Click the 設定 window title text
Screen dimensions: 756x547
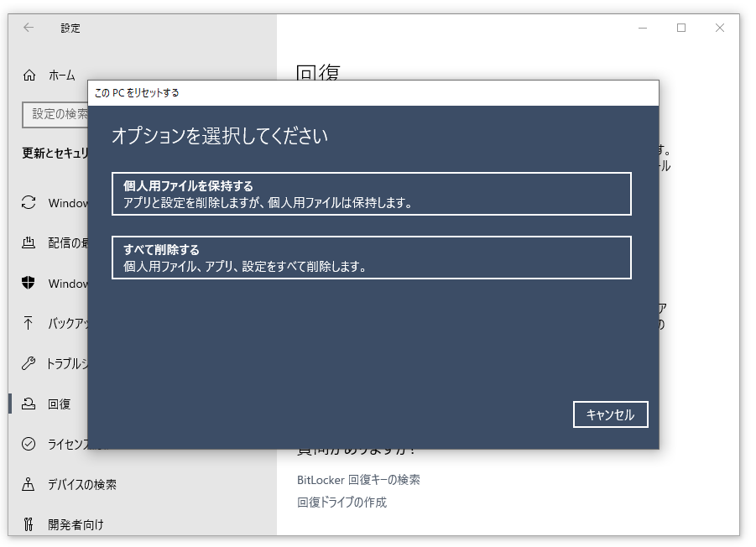tap(70, 28)
